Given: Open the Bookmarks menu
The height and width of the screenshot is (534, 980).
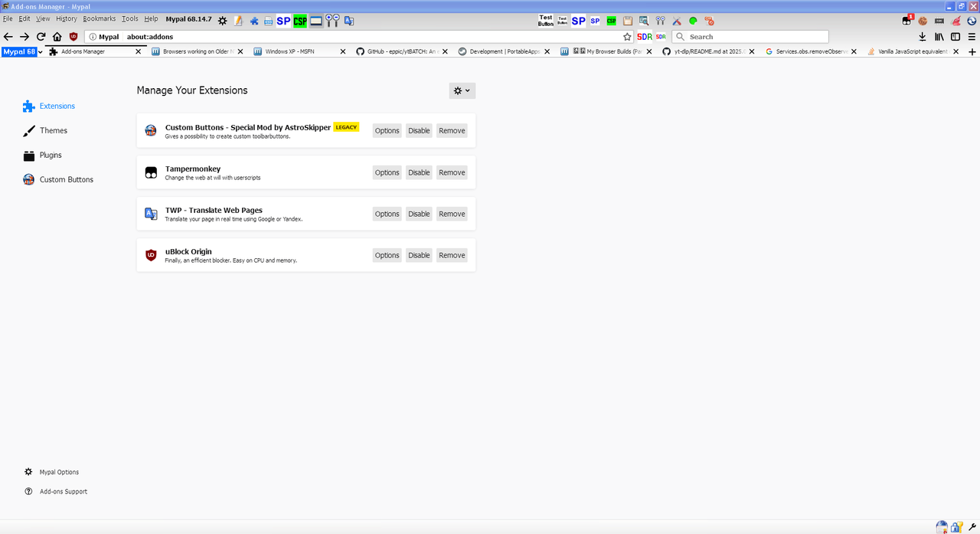Looking at the screenshot, I should [x=100, y=18].
